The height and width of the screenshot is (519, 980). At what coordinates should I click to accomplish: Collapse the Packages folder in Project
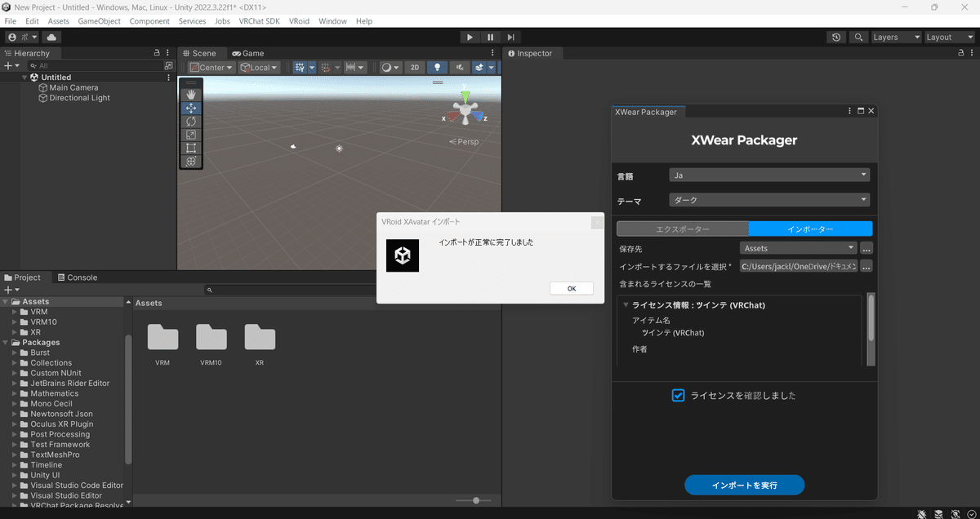pos(7,343)
